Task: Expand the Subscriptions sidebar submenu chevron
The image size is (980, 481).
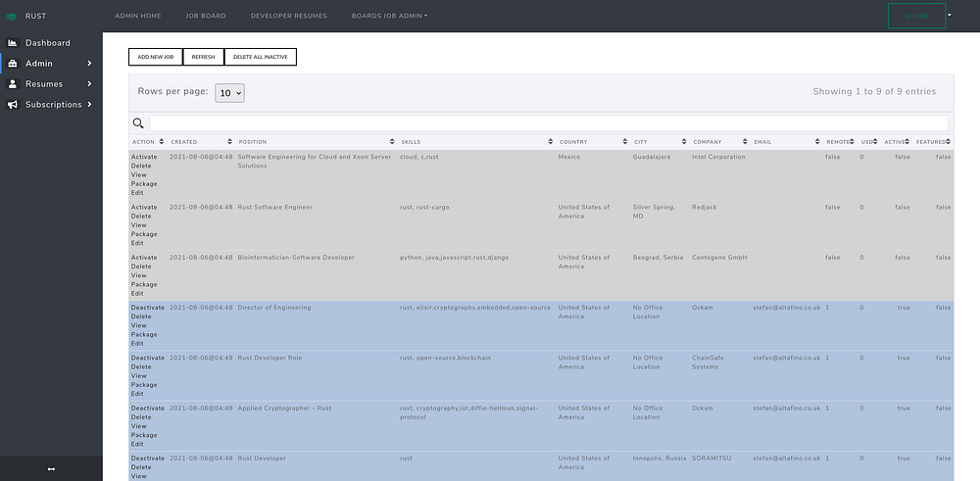Action: click(x=89, y=105)
